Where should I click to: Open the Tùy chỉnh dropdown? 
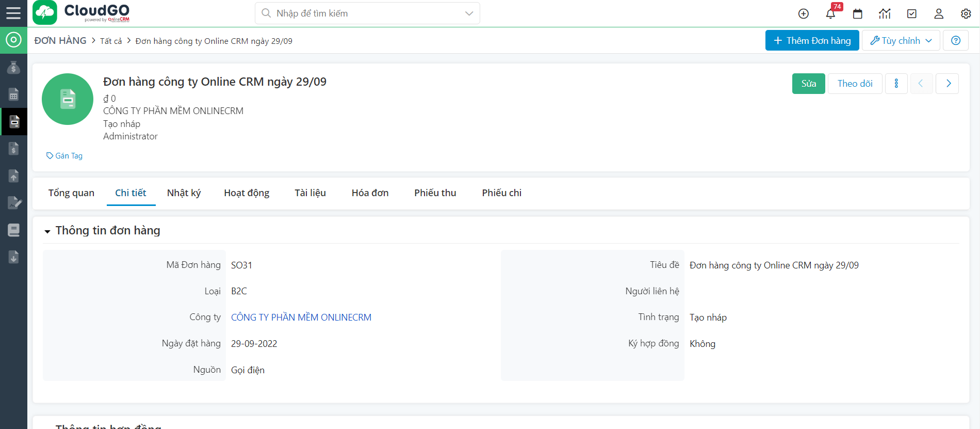tap(901, 40)
